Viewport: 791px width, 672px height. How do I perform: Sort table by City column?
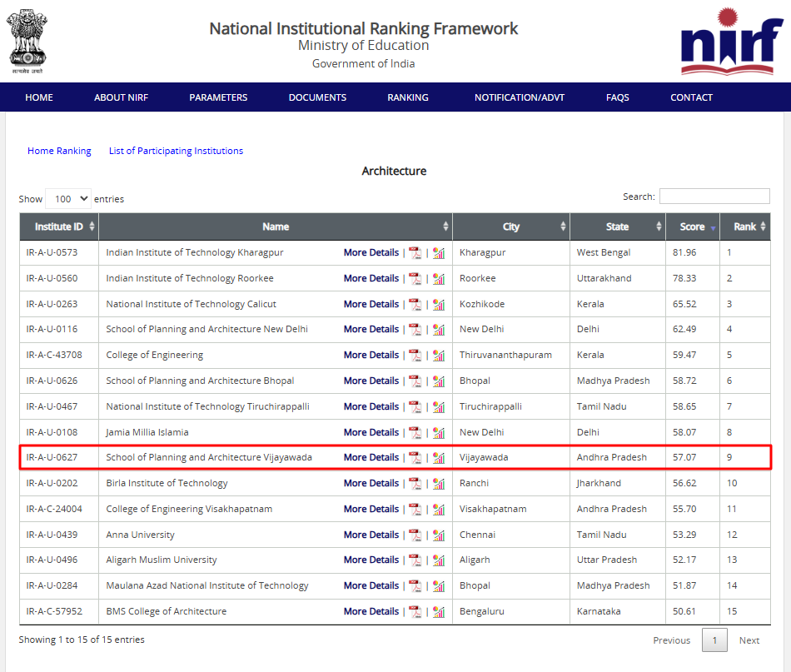511,226
